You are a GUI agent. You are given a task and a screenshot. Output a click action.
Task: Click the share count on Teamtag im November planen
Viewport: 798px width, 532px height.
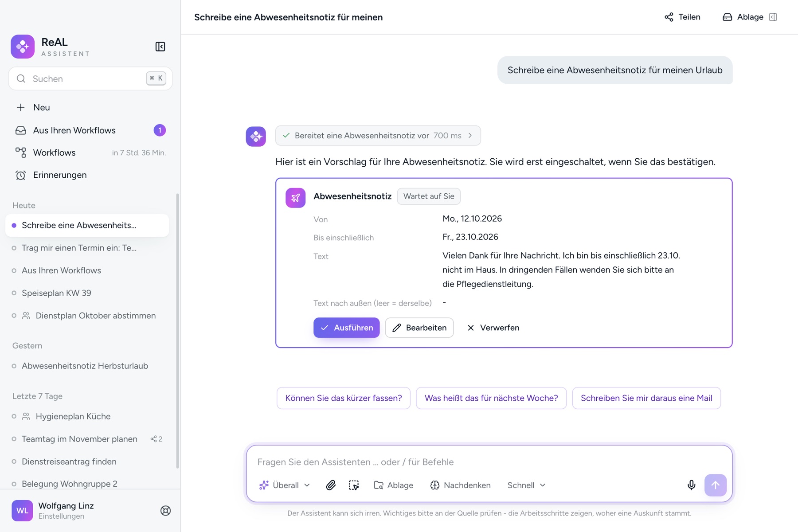156,439
